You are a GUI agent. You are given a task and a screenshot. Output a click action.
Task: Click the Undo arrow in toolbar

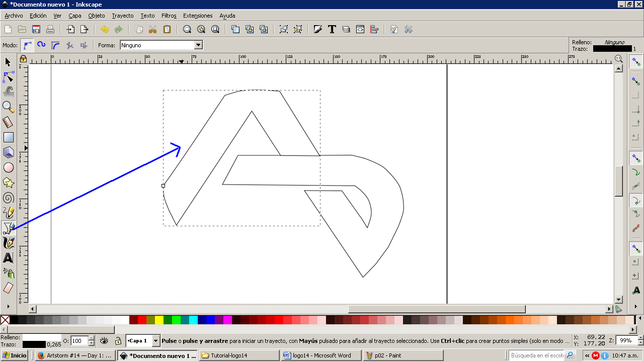click(104, 29)
